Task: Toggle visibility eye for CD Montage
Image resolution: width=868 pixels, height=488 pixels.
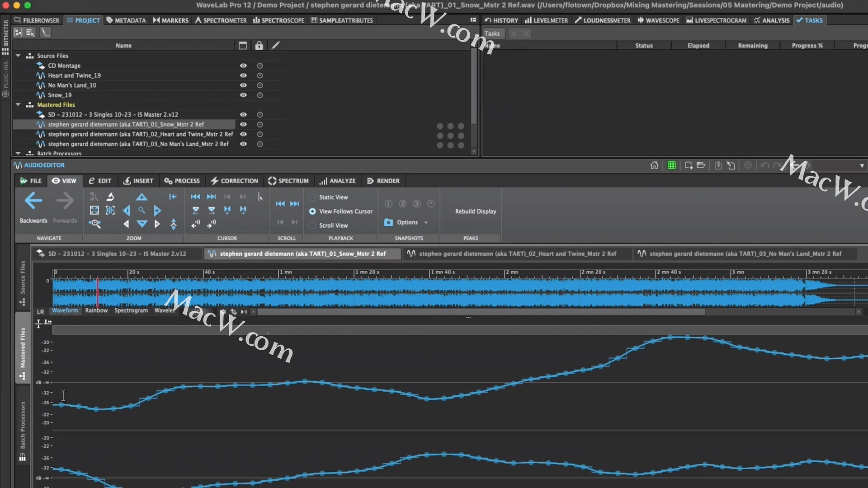Action: point(243,66)
